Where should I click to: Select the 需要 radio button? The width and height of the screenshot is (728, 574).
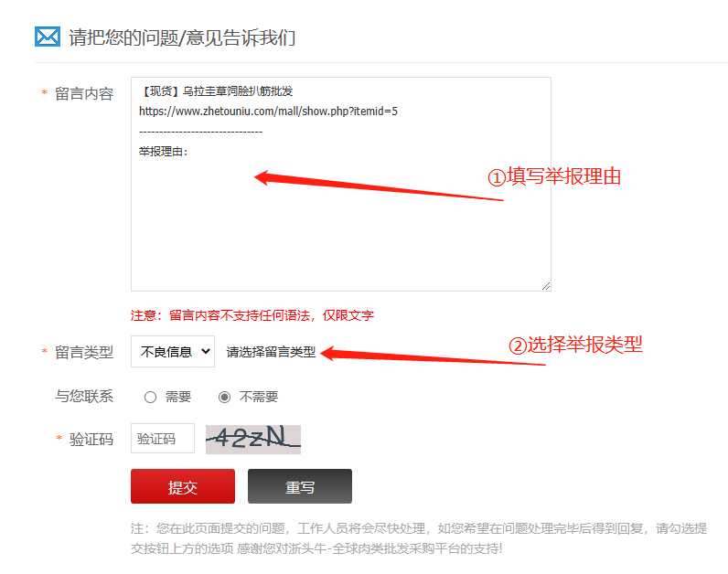coord(150,398)
